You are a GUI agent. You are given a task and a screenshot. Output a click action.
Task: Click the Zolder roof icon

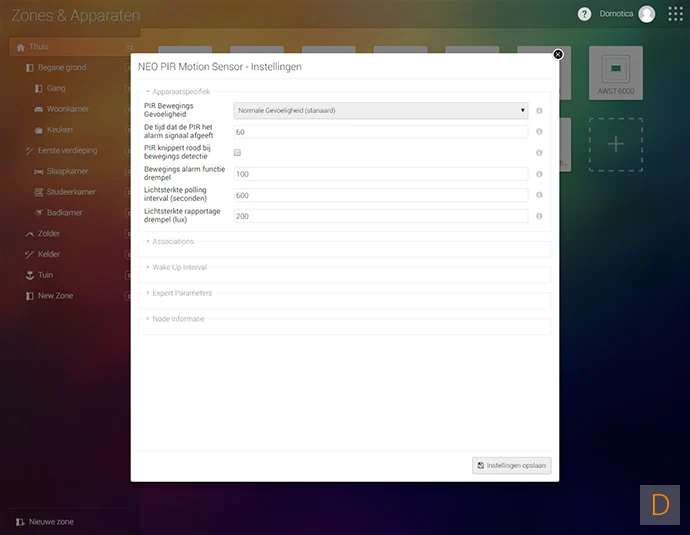pos(29,234)
